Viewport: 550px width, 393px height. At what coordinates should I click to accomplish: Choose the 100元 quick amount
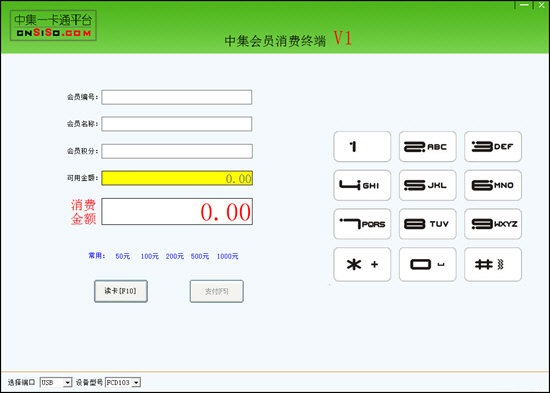click(x=149, y=257)
